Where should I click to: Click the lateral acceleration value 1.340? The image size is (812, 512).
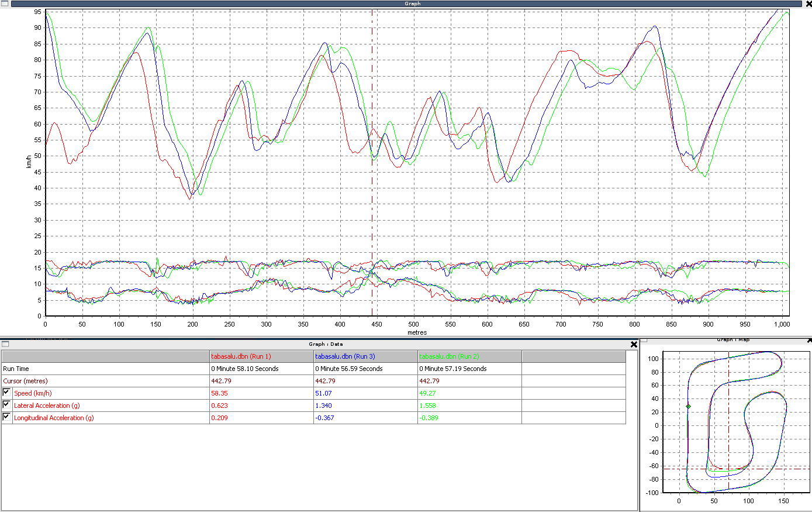323,406
